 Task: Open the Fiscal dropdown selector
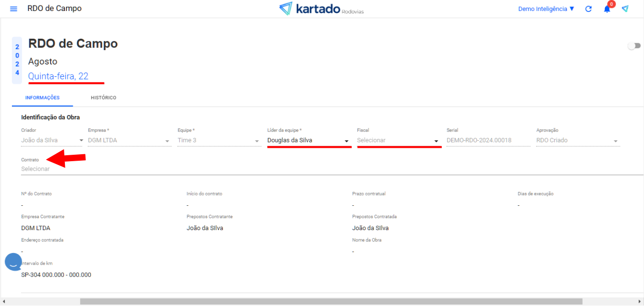[x=398, y=140]
